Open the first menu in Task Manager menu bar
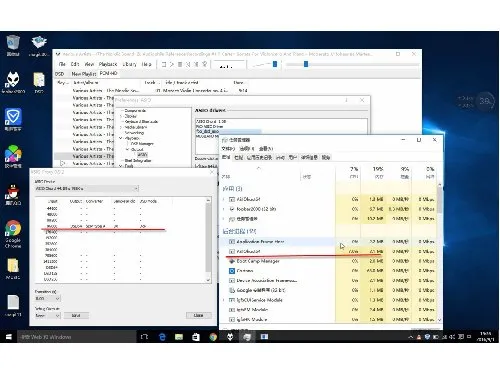This screenshot has width=500, height=375. [x=228, y=149]
